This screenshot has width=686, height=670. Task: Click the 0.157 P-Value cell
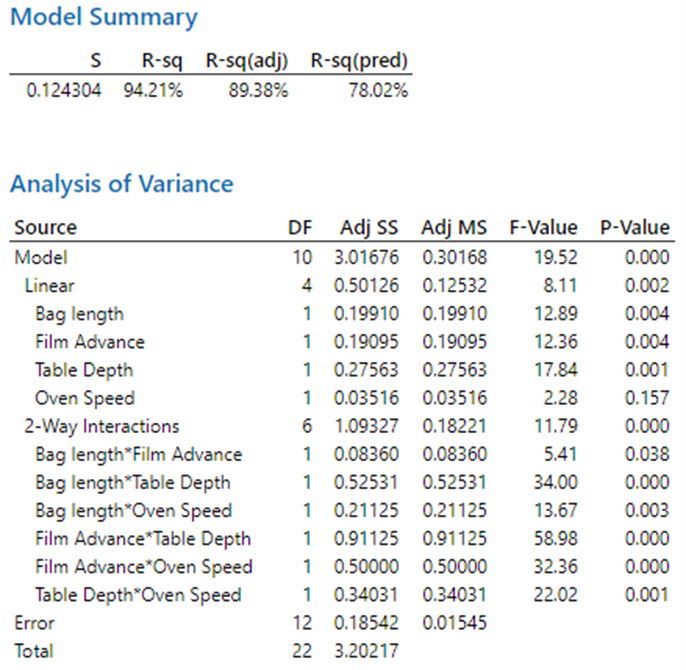(x=647, y=398)
